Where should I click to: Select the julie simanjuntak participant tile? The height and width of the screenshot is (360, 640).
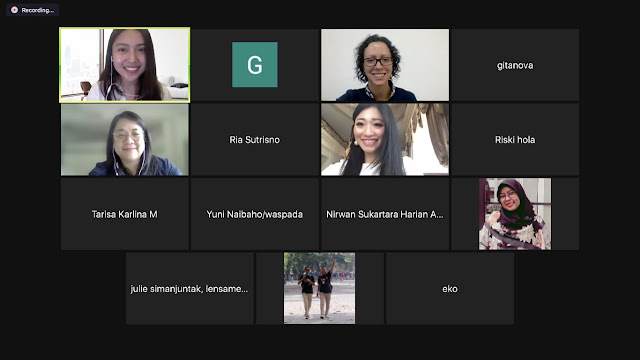190,288
